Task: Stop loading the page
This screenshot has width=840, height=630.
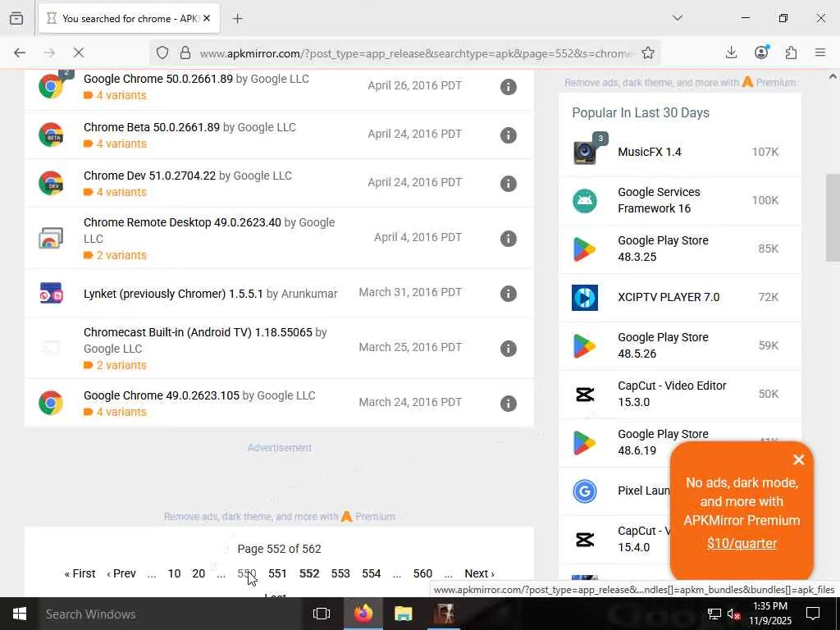Action: tap(79, 52)
